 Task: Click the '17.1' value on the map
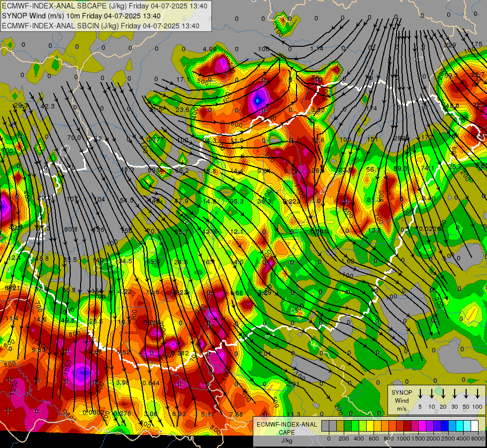click(x=183, y=80)
